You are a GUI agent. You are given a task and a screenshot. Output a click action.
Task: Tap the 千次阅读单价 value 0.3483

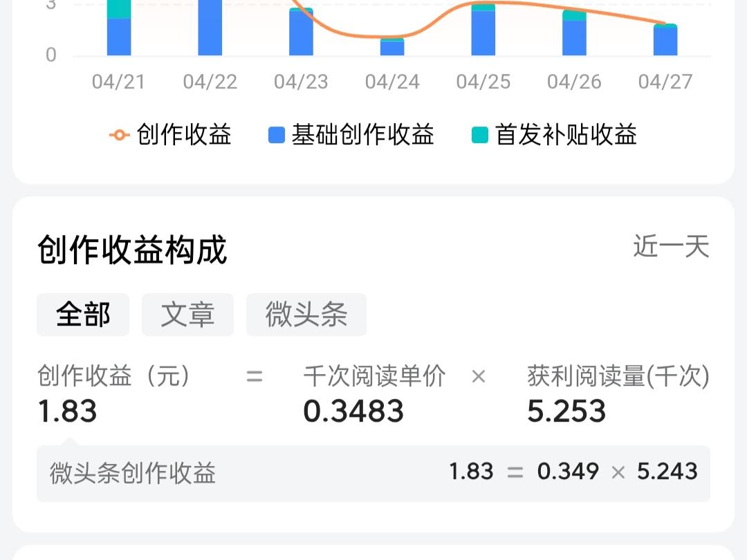(x=353, y=411)
